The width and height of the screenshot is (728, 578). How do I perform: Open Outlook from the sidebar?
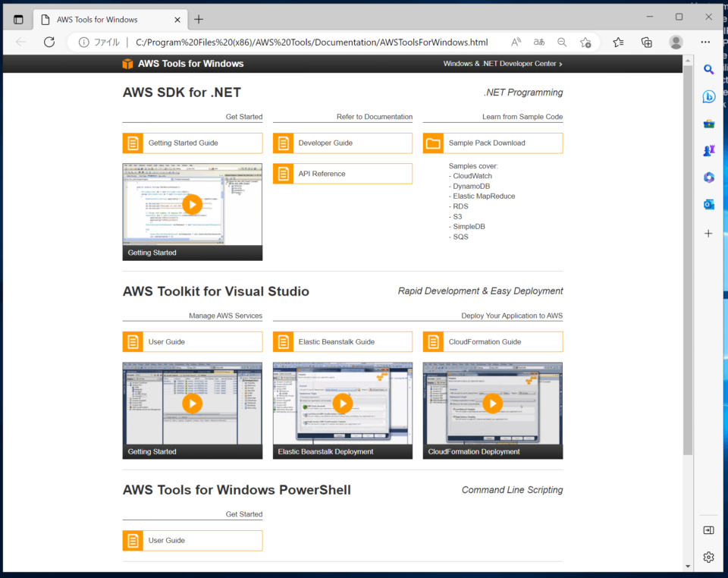click(x=708, y=204)
